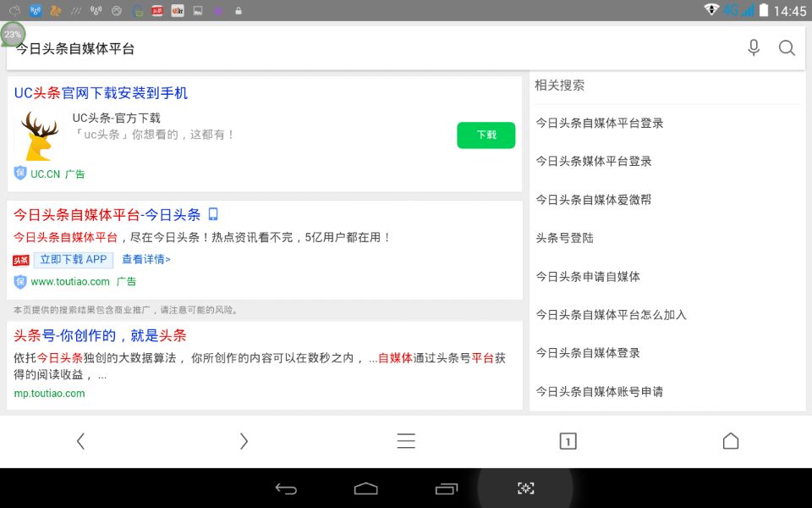
Task: Tap the 相关搜索 heading
Action: 559,85
